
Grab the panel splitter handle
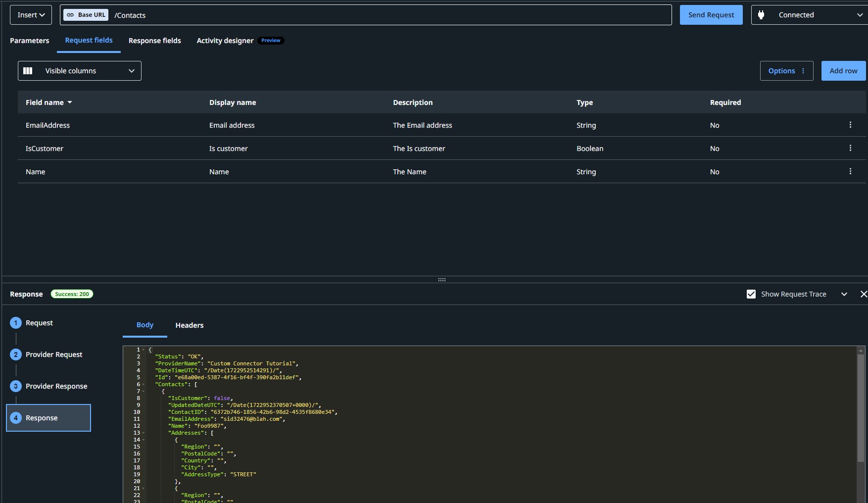pos(442,280)
